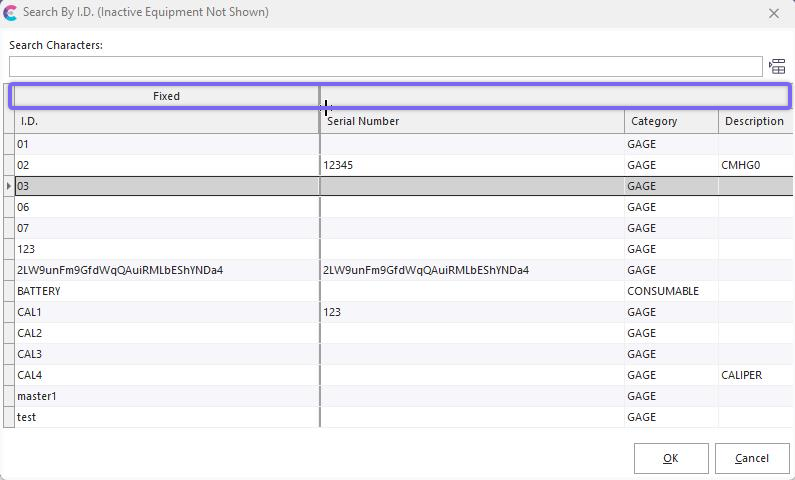This screenshot has height=480, width=795.
Task: Select the master1 row
Action: pyautogui.click(x=166, y=396)
